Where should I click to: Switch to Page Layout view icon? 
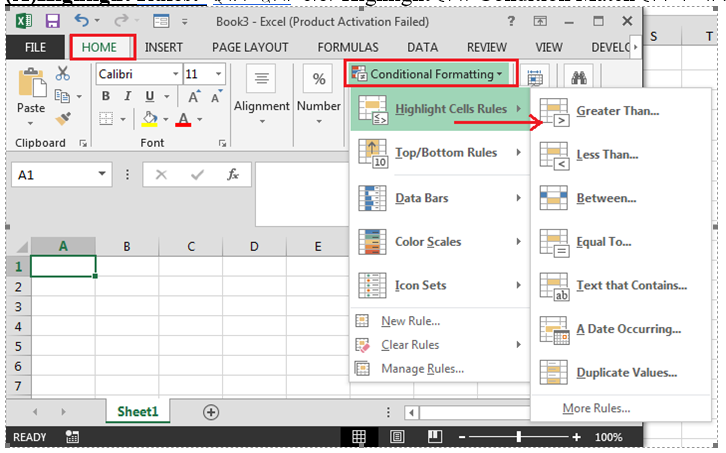click(x=397, y=437)
